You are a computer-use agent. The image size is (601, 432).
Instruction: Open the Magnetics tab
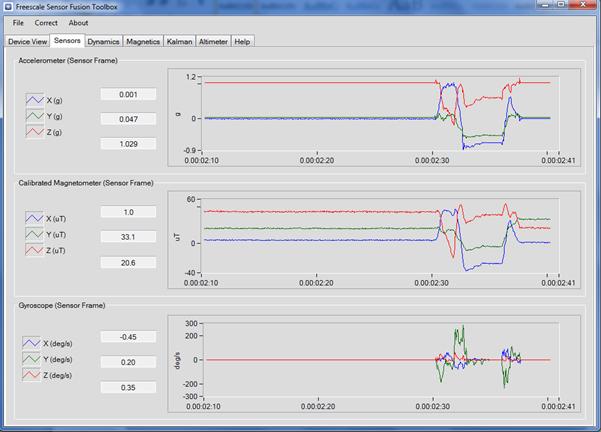(143, 41)
